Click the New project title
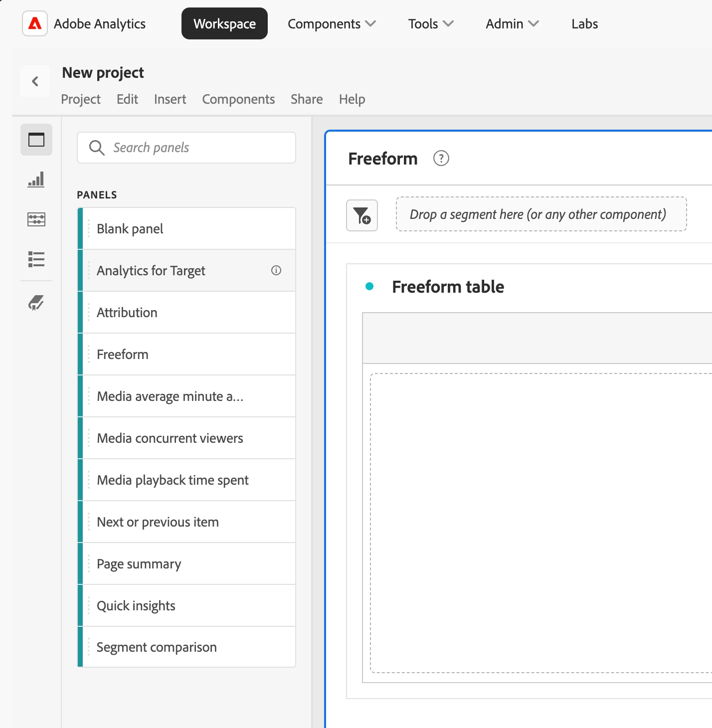The width and height of the screenshot is (712, 728). tap(103, 73)
